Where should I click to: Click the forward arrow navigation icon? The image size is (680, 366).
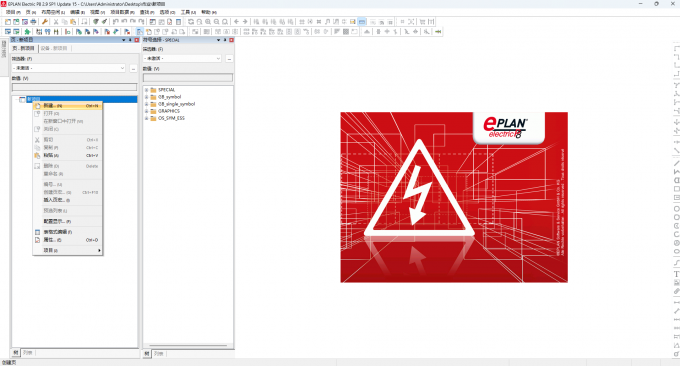[x=245, y=22]
